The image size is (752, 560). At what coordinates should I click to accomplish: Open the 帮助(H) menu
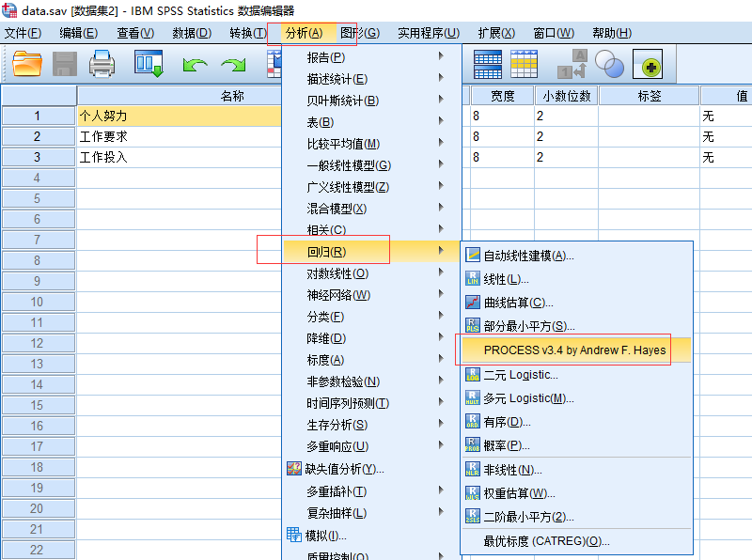[x=612, y=33]
